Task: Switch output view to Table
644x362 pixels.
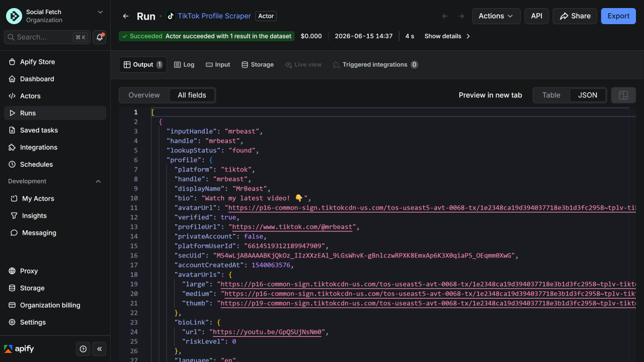Action: [551, 95]
